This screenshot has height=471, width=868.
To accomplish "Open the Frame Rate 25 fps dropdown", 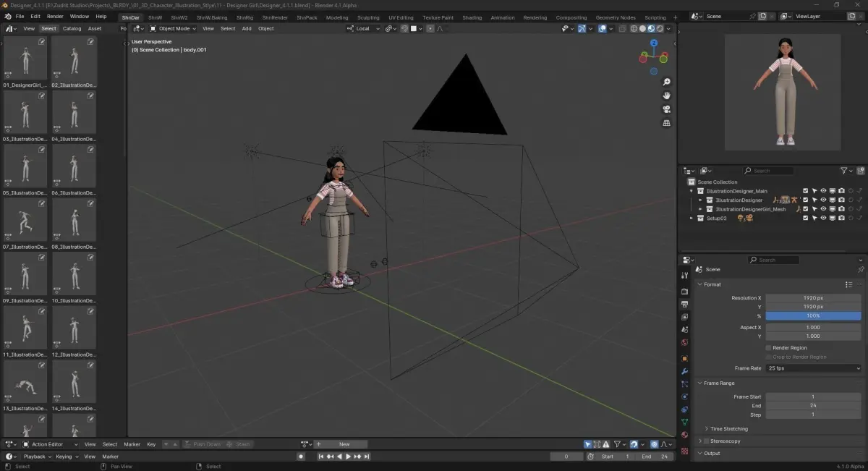I will point(814,368).
